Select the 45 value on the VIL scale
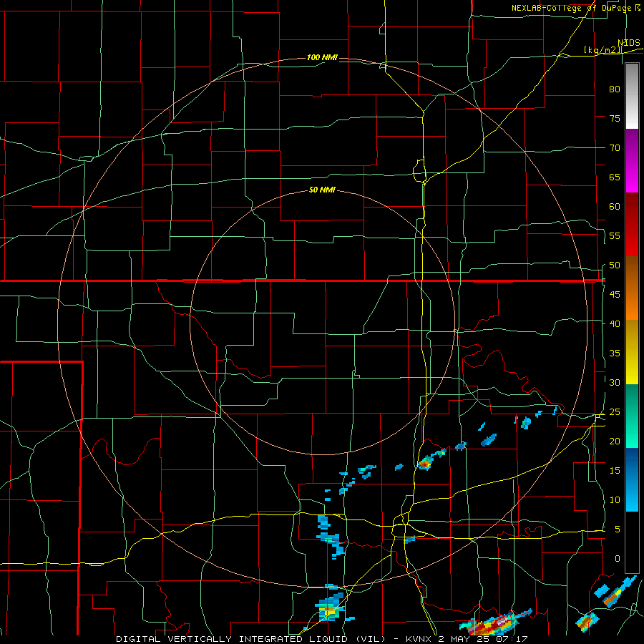This screenshot has width=644, height=644. click(615, 295)
